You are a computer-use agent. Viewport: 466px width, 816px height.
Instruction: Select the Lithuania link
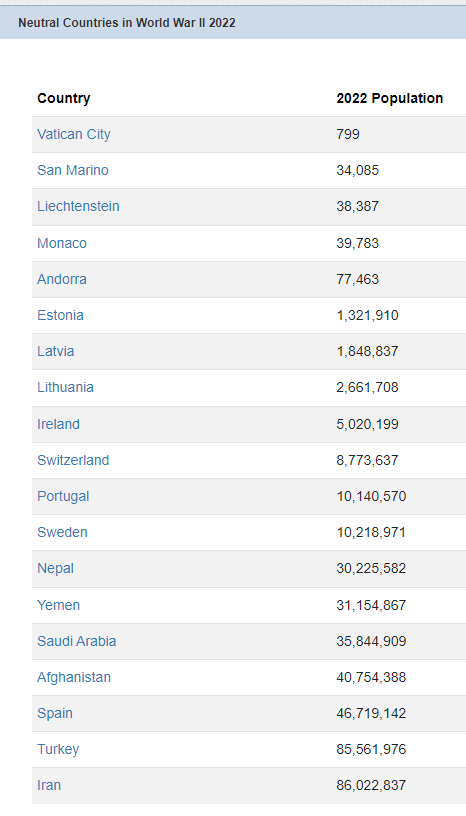coord(65,387)
